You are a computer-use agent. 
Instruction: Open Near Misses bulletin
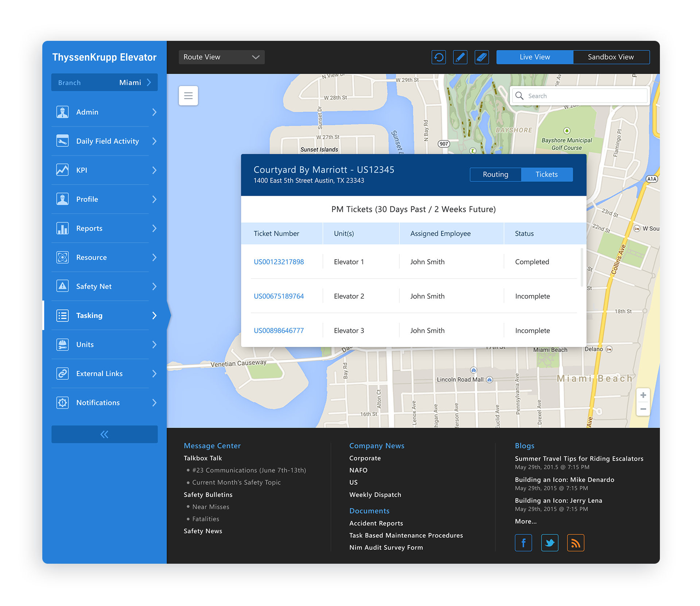tap(211, 507)
